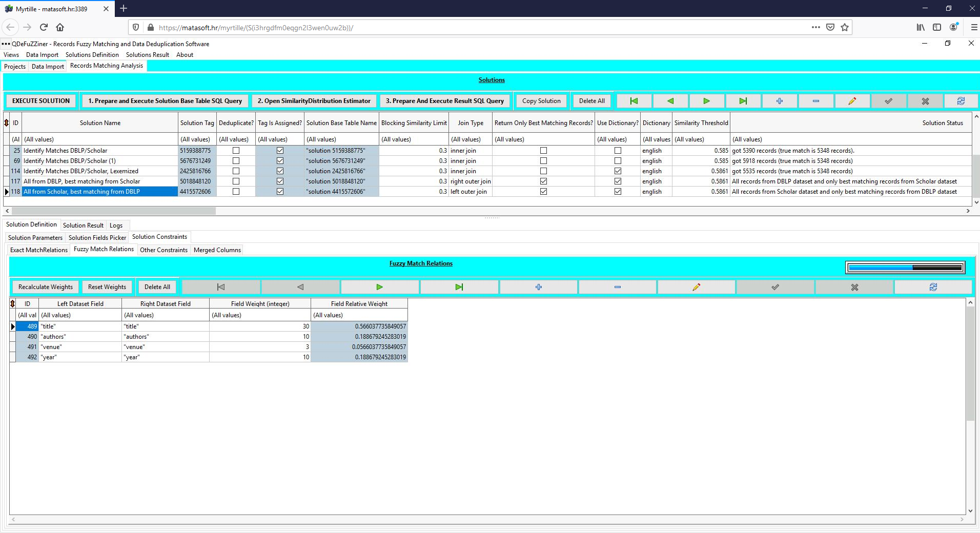
Task: Jump to last Fuzzy Match Relations record
Action: pos(459,287)
